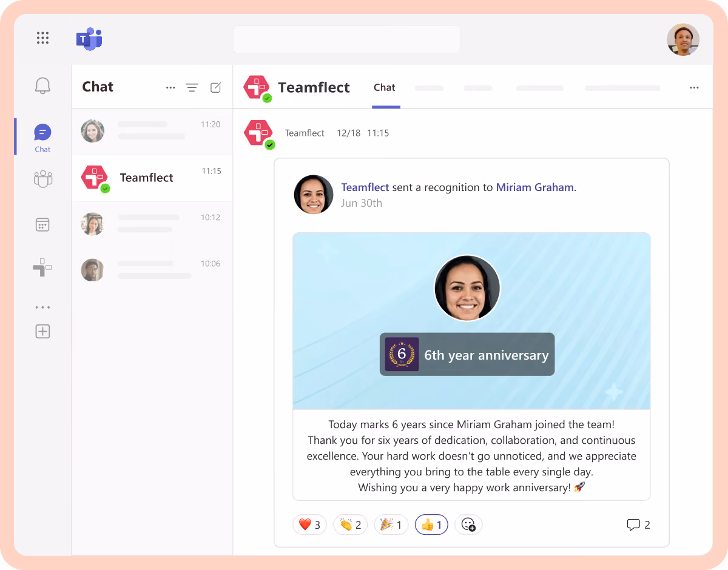Click the add apps plus icon
Viewport: 728px width, 570px height.
click(x=42, y=332)
